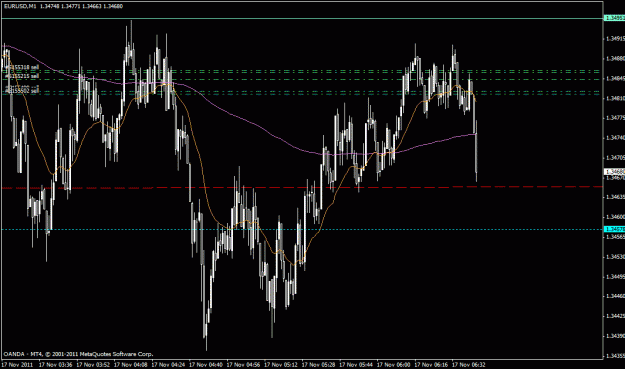Image resolution: width=625 pixels, height=369 pixels.
Task: Click the 17 Nov 05:44 time label
Action: pyautogui.click(x=356, y=365)
